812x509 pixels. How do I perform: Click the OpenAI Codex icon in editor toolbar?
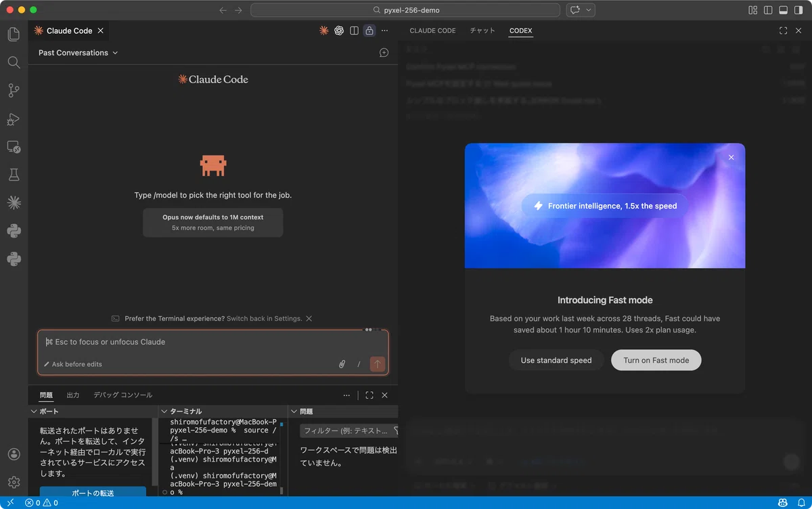click(339, 30)
